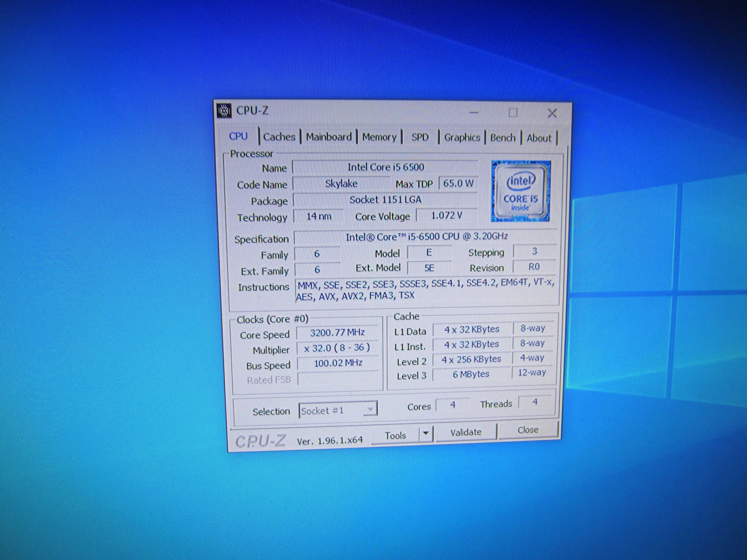The width and height of the screenshot is (747, 560).
Task: Click the Intel Core i5 inside logo
Action: (x=521, y=191)
